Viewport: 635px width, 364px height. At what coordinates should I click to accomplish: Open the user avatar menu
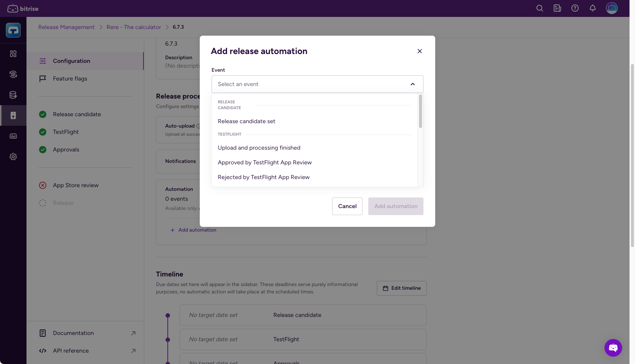pyautogui.click(x=611, y=8)
